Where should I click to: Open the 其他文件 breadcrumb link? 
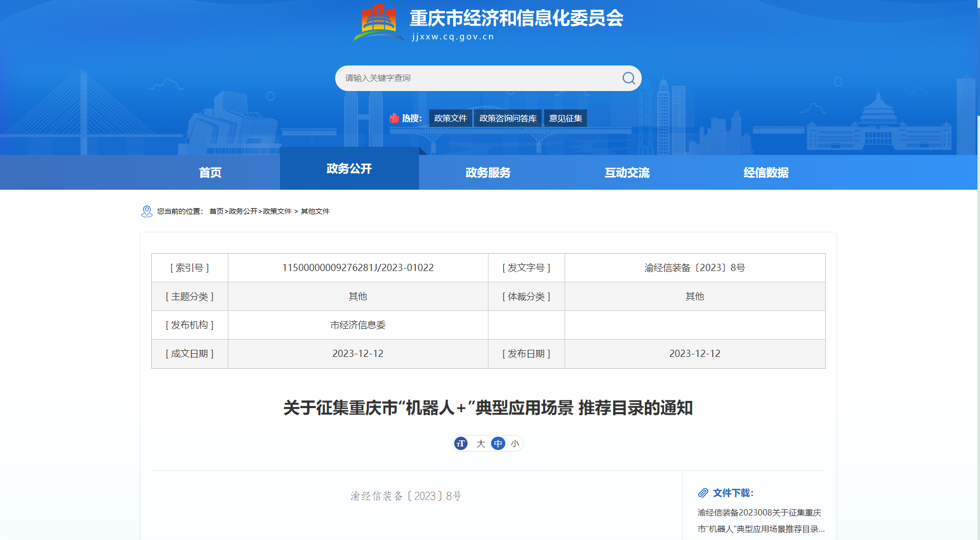coord(315,211)
